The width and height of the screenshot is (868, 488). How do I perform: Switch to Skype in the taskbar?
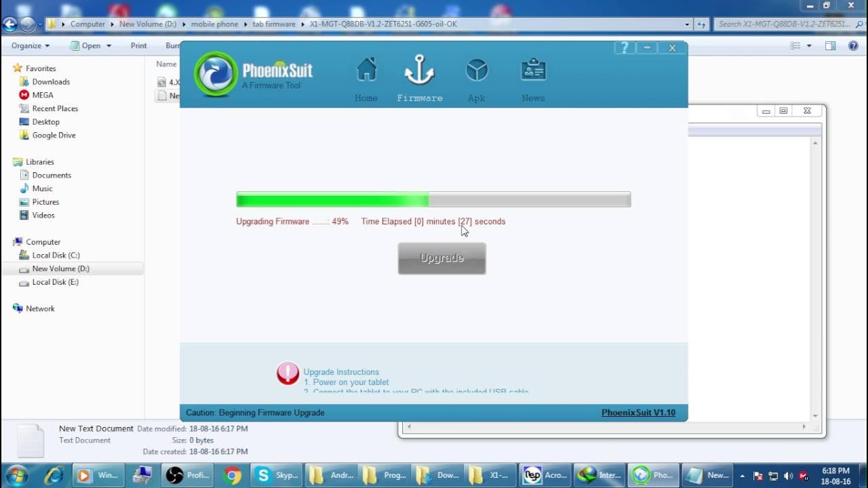click(275, 475)
